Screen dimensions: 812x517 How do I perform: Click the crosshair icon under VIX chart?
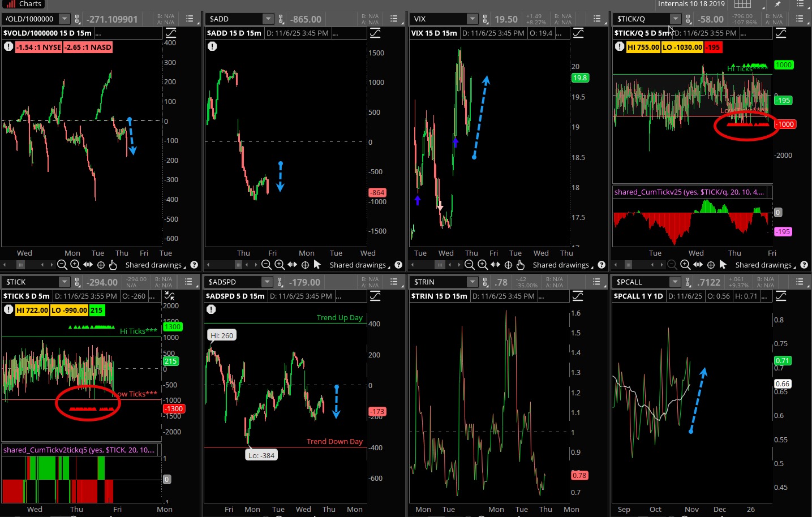point(508,265)
